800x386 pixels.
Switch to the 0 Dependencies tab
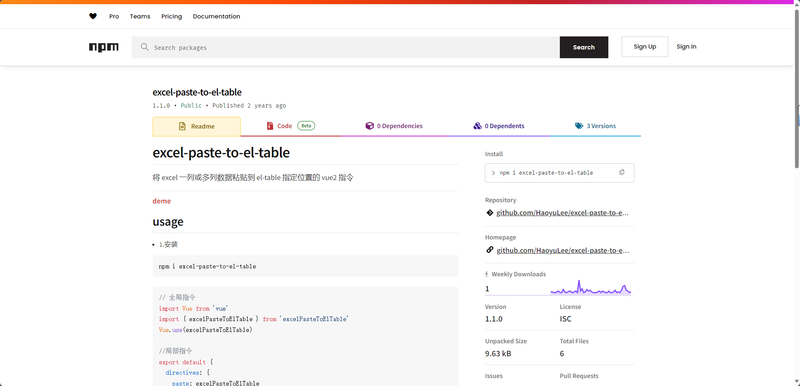coord(394,126)
